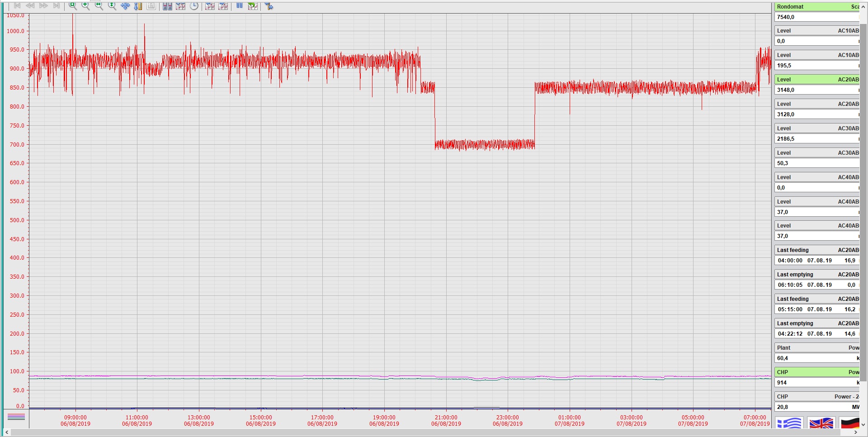This screenshot has width=868, height=437.
Task: Click the side panel scroll-up arrow
Action: tap(863, 6)
